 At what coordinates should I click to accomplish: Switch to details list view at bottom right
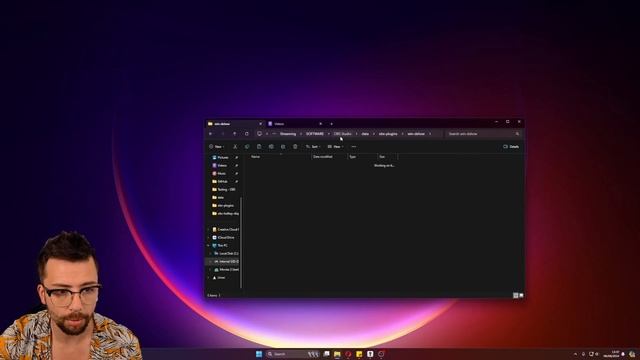(516, 295)
